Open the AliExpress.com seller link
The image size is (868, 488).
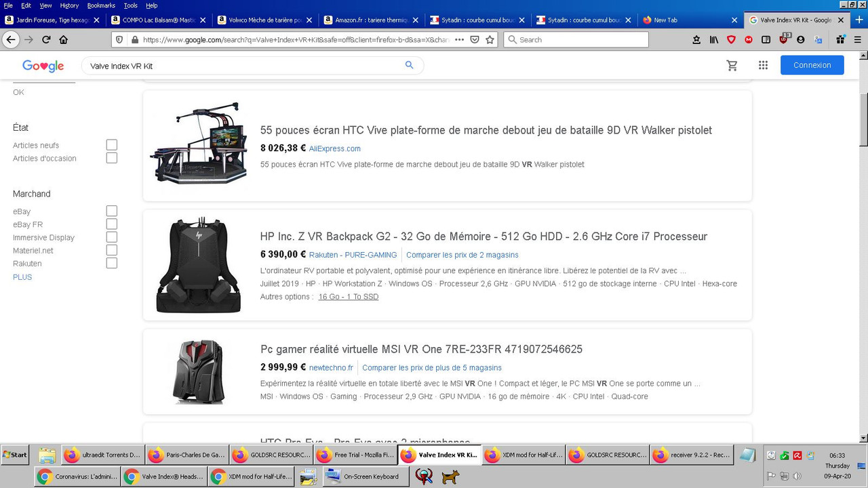click(335, 148)
